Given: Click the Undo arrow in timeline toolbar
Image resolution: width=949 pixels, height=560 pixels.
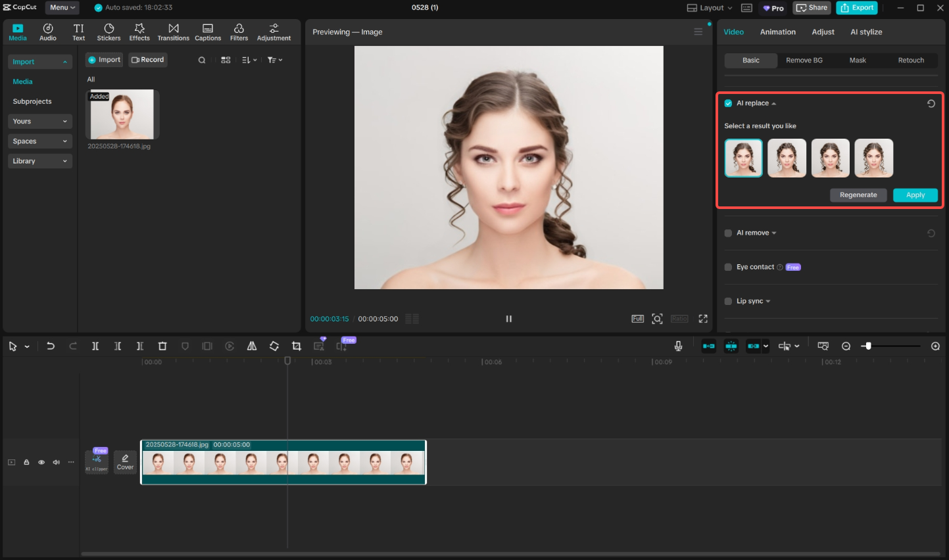Looking at the screenshot, I should (x=51, y=346).
